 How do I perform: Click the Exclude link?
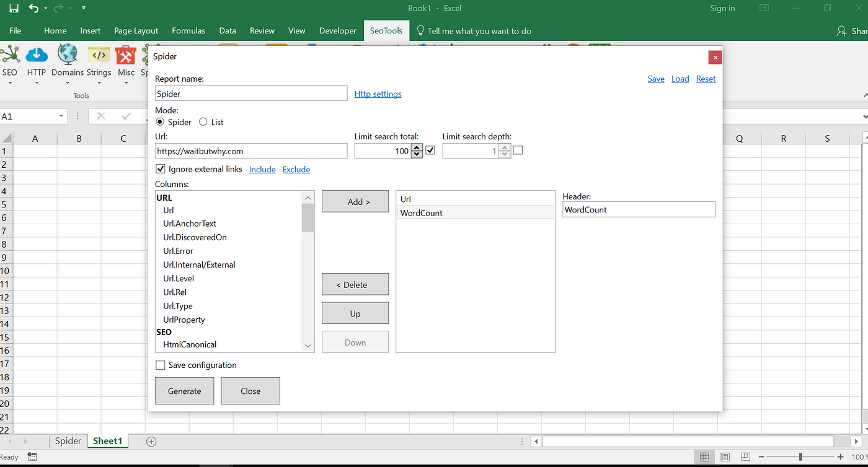click(x=296, y=169)
